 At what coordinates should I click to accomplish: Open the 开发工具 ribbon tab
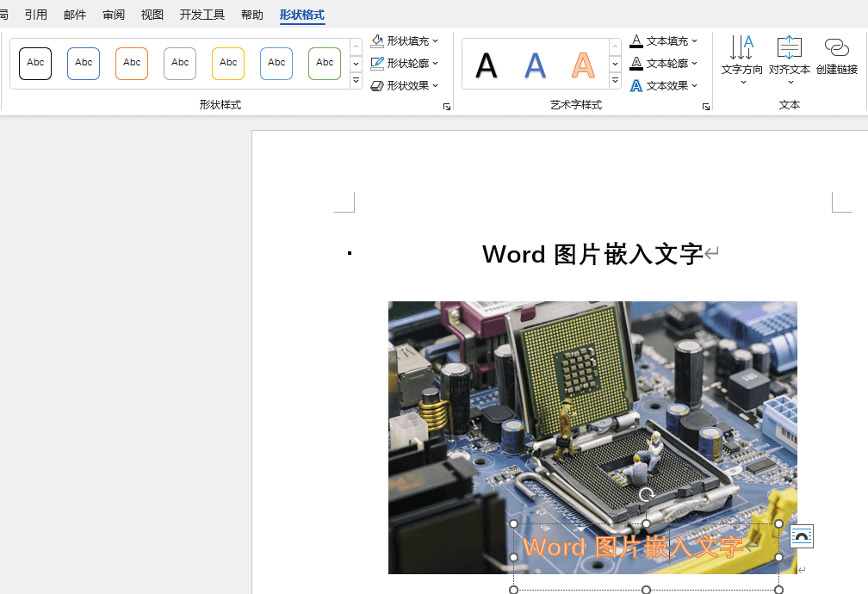(x=201, y=15)
